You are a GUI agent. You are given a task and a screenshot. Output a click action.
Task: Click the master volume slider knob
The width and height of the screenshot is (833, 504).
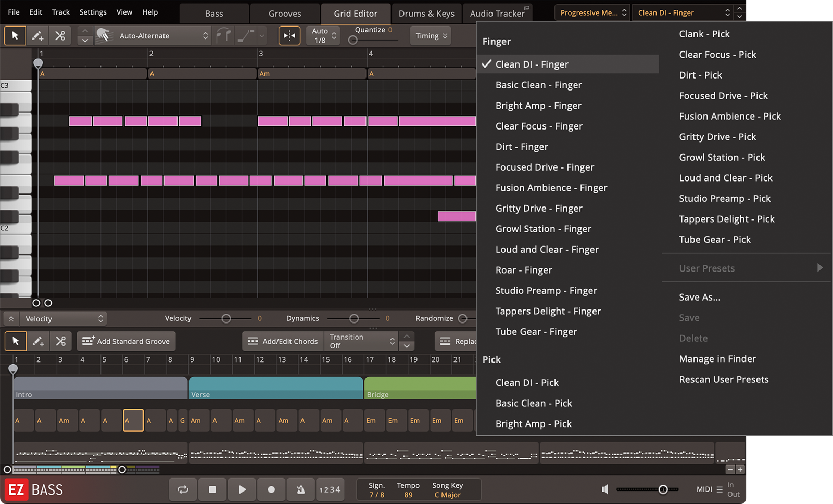(x=663, y=489)
